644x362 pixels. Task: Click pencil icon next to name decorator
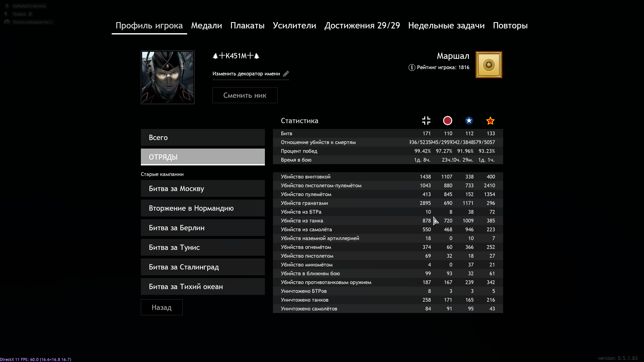click(286, 74)
